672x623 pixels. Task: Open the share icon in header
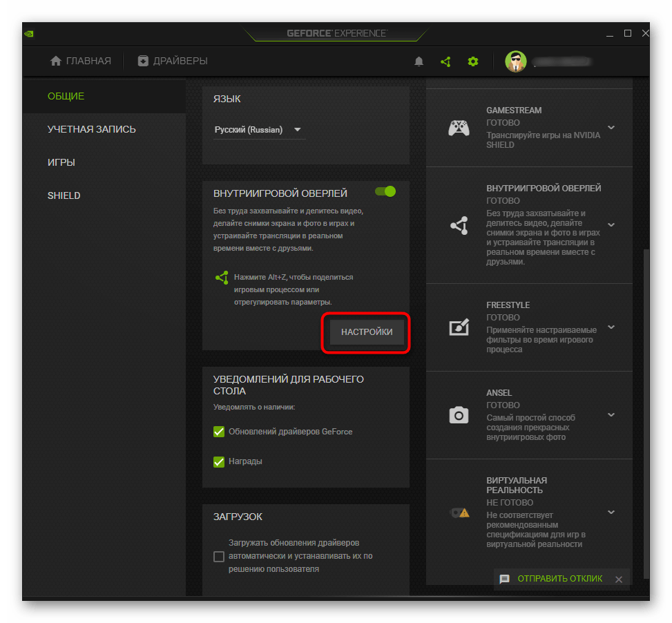click(445, 61)
